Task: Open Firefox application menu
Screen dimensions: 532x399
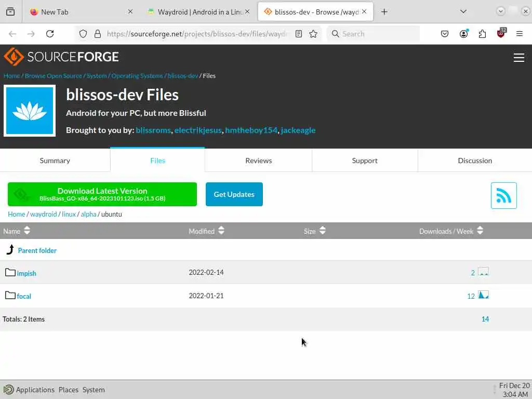Action: (x=519, y=34)
